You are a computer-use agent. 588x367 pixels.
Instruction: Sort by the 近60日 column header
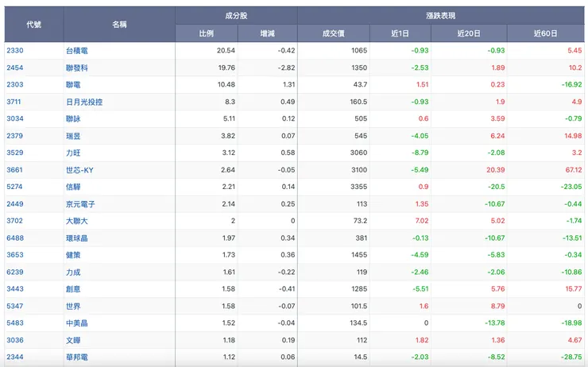[545, 33]
